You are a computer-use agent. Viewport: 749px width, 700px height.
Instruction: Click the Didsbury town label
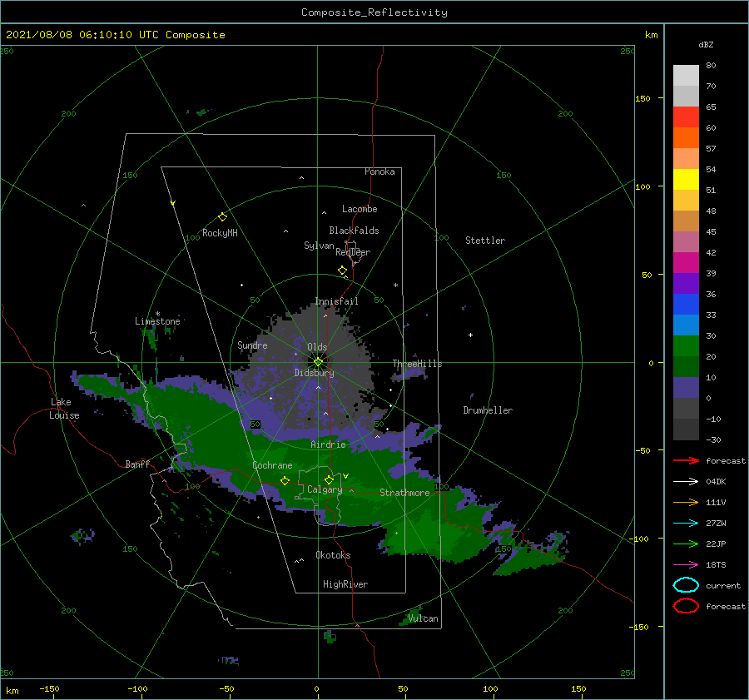point(314,373)
